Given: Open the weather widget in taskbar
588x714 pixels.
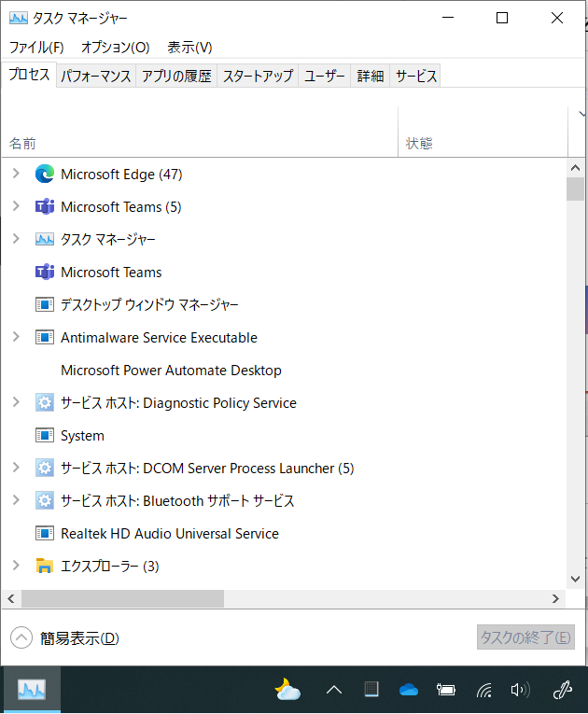Looking at the screenshot, I should (287, 690).
